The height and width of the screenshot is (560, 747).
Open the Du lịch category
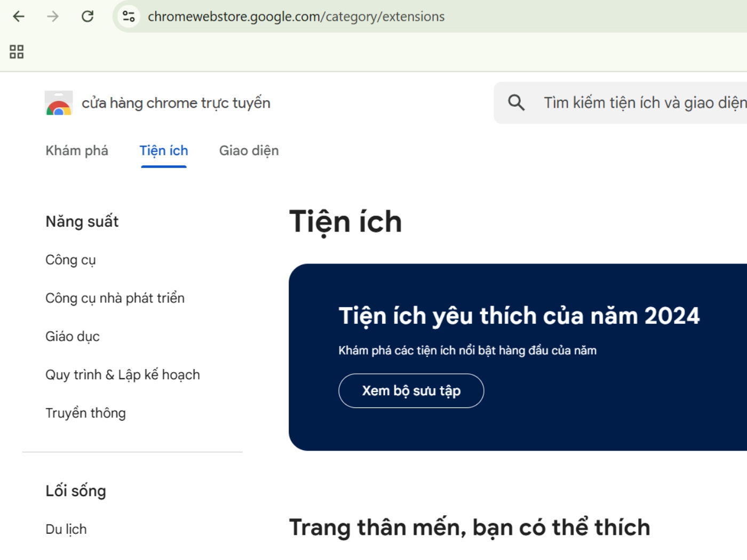(66, 530)
